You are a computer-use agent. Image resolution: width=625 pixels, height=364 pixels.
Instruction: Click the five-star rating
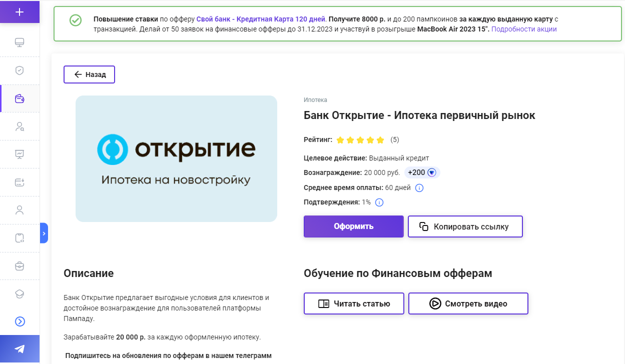point(360,140)
